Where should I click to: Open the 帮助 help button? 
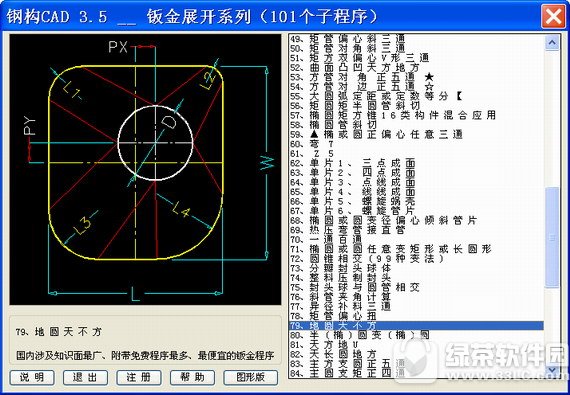click(192, 378)
